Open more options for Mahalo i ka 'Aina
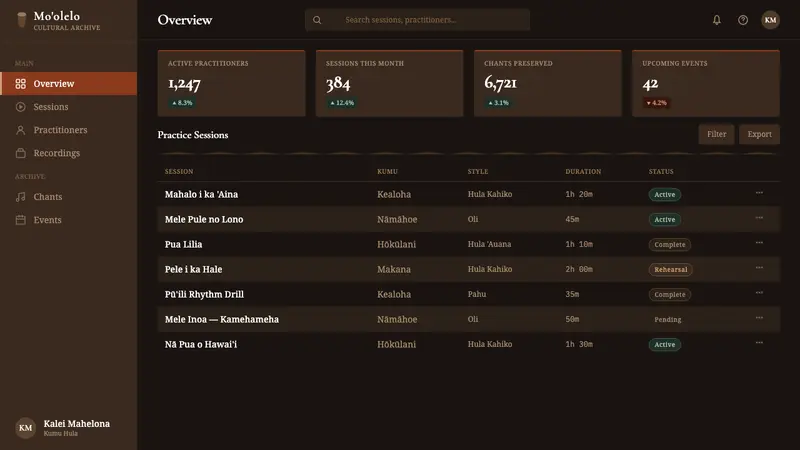 pyautogui.click(x=759, y=193)
